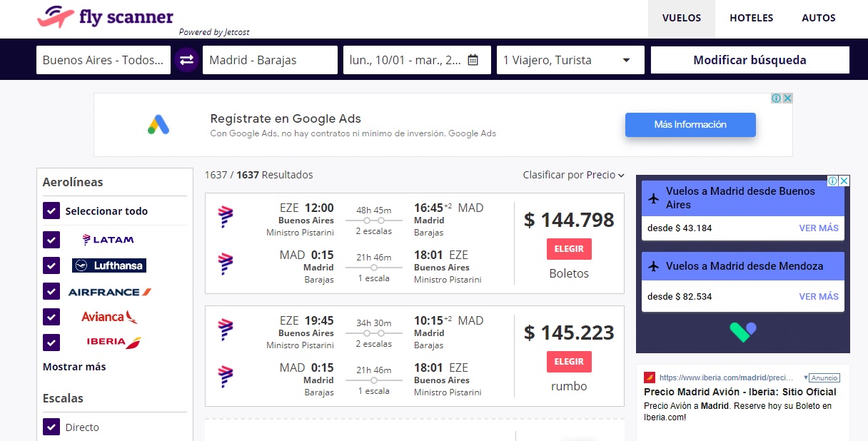The image size is (868, 441).
Task: Uncheck the Lufthansa airline checkbox
Action: point(51,265)
